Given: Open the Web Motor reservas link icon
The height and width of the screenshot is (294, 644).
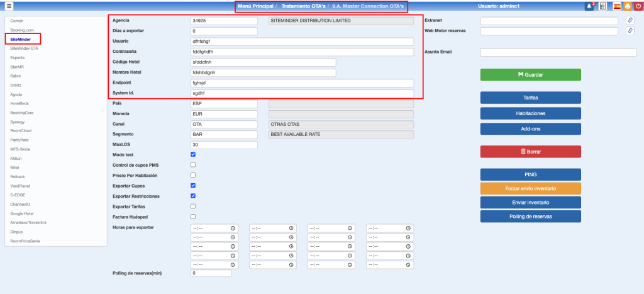Looking at the screenshot, I should [x=630, y=31].
